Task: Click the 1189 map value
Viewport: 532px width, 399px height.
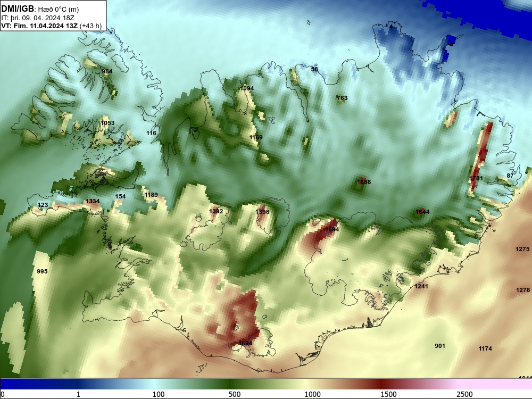Action: tap(151, 195)
